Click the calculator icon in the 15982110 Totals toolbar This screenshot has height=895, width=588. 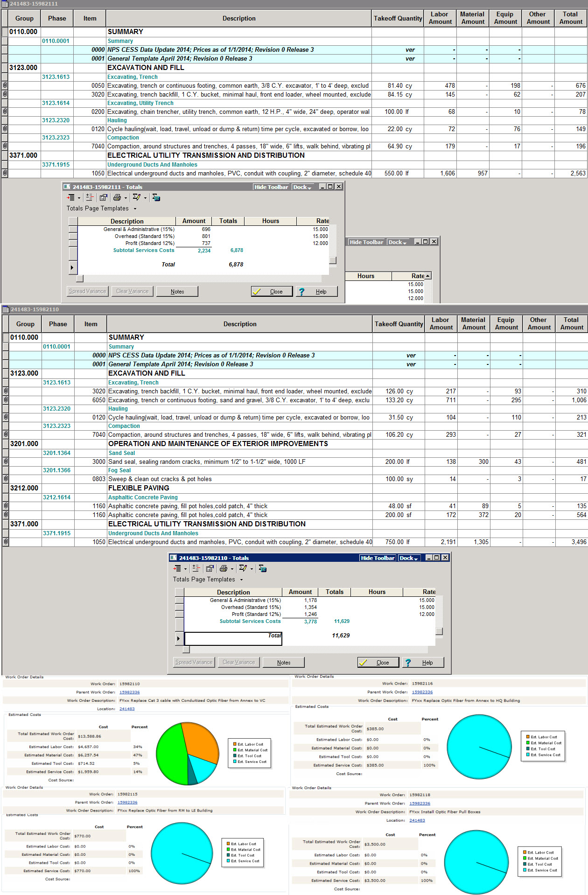(x=263, y=568)
